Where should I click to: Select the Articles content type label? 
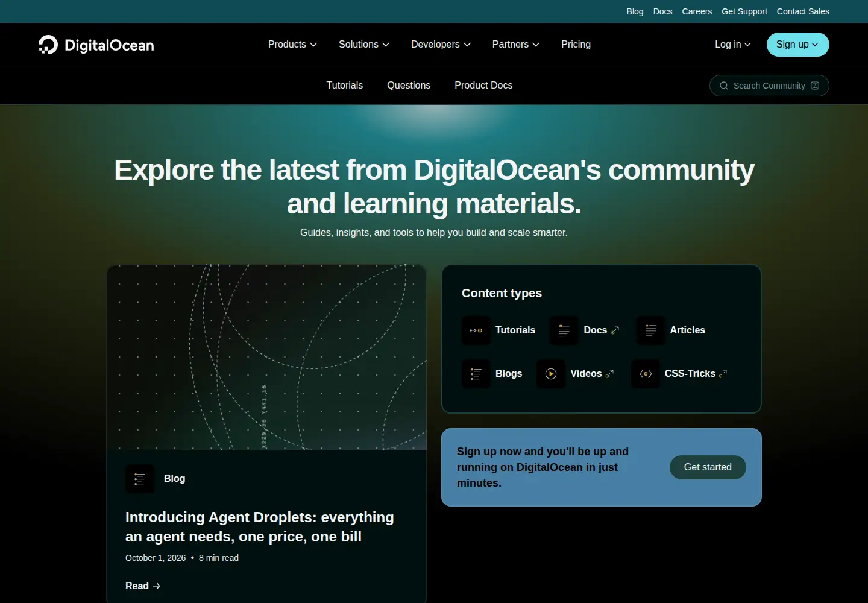687,330
